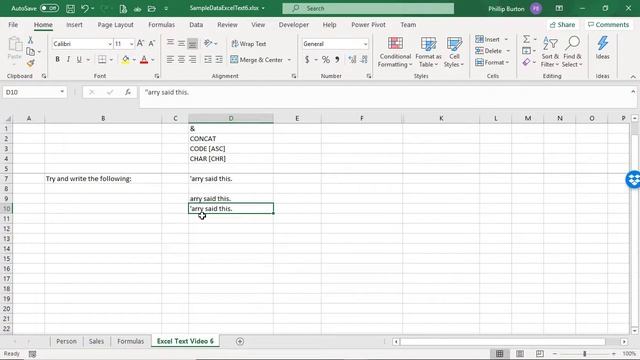This screenshot has height=360, width=640.
Task: Click the Insert Function fx button
Action: point(128,92)
